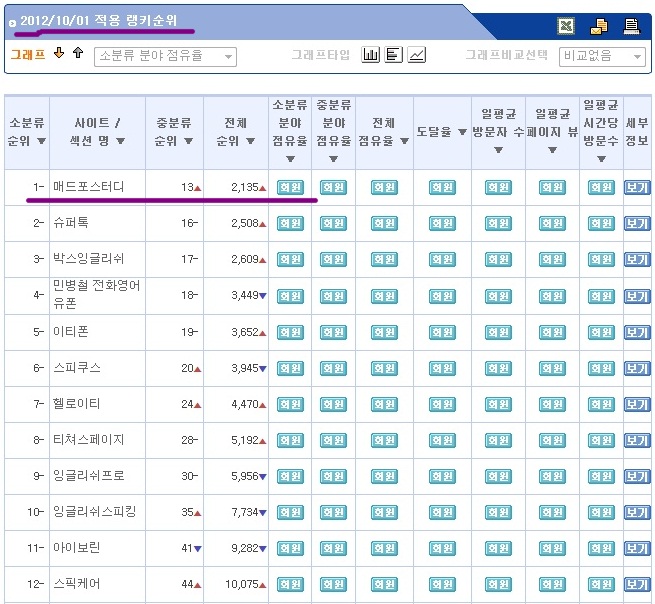The width and height of the screenshot is (655, 604).
Task: Click 회원 badge under 중분류 분야 점유율 for 티쳐스페이지
Action: [333, 440]
